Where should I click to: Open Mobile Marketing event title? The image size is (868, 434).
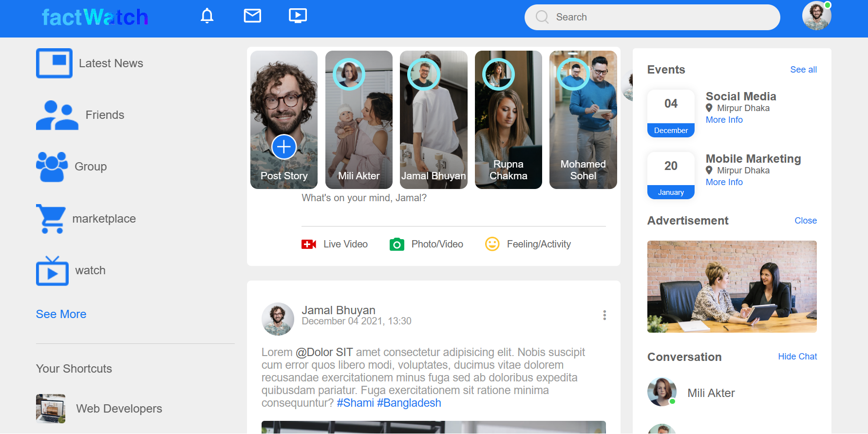[753, 159]
